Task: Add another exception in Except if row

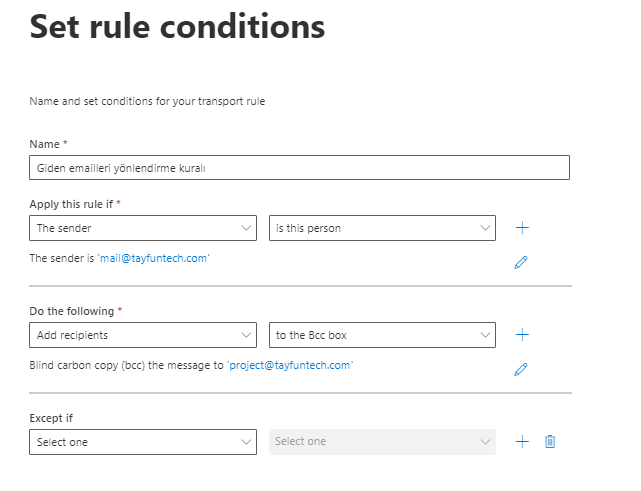Action: (x=522, y=441)
